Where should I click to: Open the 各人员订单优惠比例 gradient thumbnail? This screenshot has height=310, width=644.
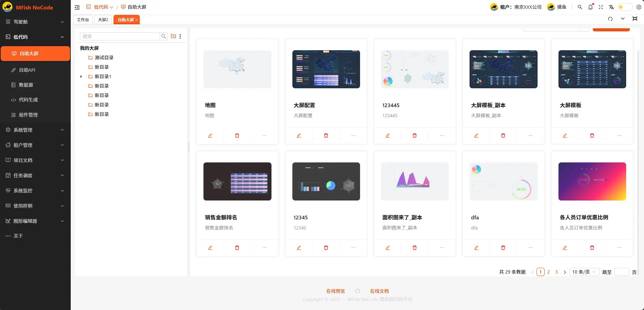click(x=592, y=181)
